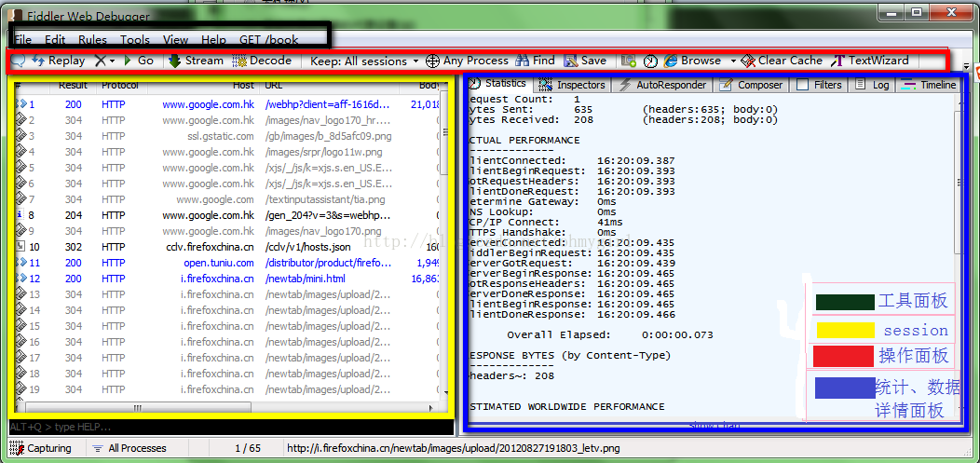Image resolution: width=980 pixels, height=463 pixels.
Task: Click the 1 / 65 session count
Action: pyautogui.click(x=248, y=448)
